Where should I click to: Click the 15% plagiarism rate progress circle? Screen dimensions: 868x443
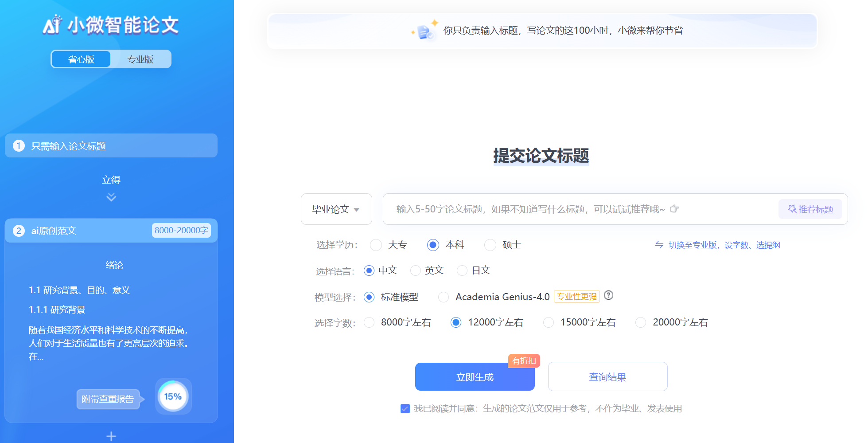pyautogui.click(x=173, y=396)
